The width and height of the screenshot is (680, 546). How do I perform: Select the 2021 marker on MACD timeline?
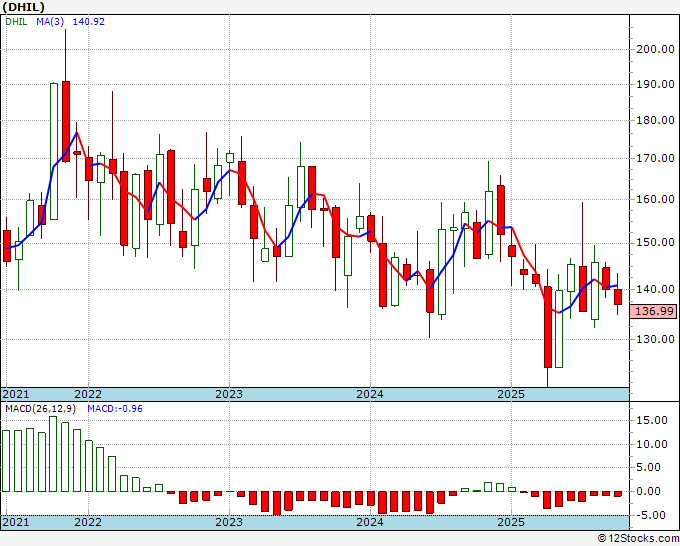16,522
